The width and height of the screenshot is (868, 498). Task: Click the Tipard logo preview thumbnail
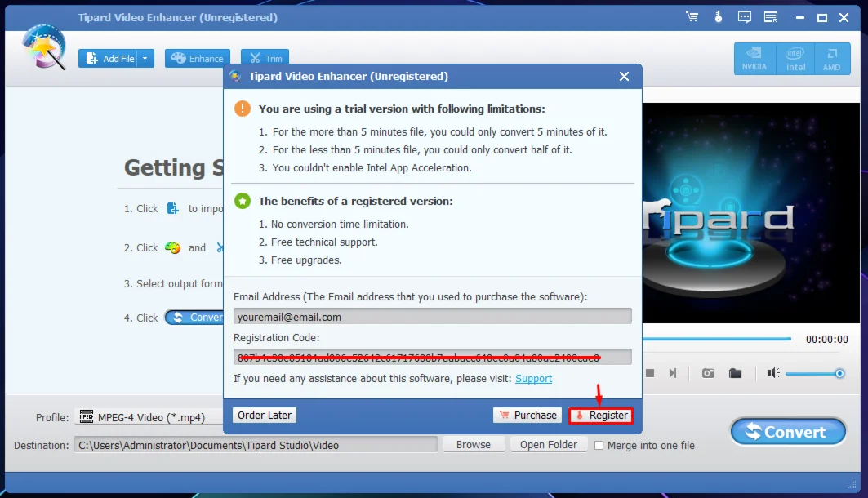pos(750,212)
